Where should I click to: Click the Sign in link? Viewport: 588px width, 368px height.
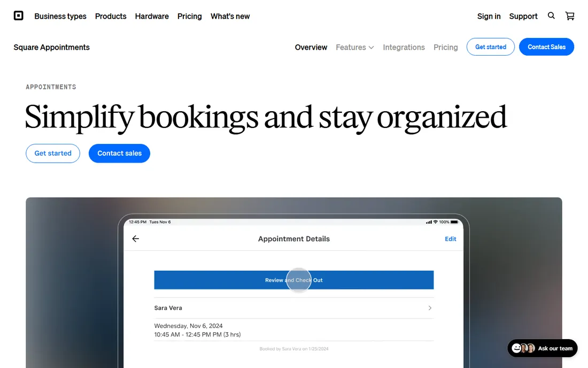[x=489, y=16]
